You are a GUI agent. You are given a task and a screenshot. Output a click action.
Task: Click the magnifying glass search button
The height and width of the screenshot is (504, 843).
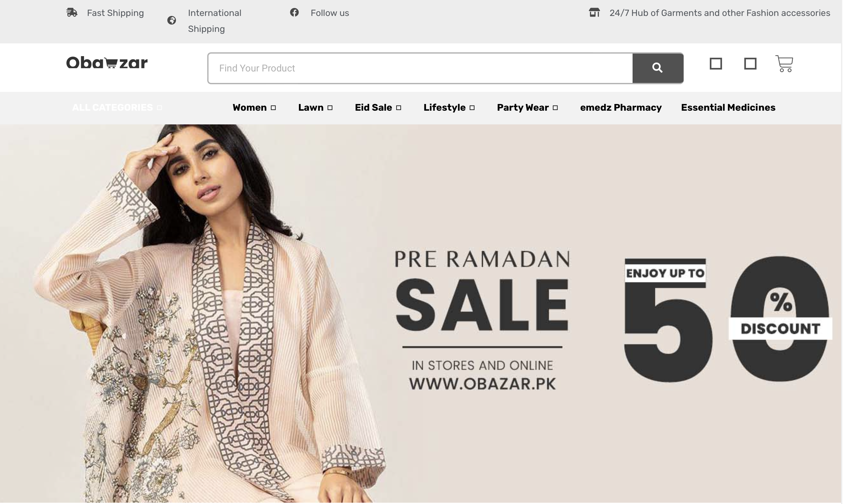click(657, 68)
